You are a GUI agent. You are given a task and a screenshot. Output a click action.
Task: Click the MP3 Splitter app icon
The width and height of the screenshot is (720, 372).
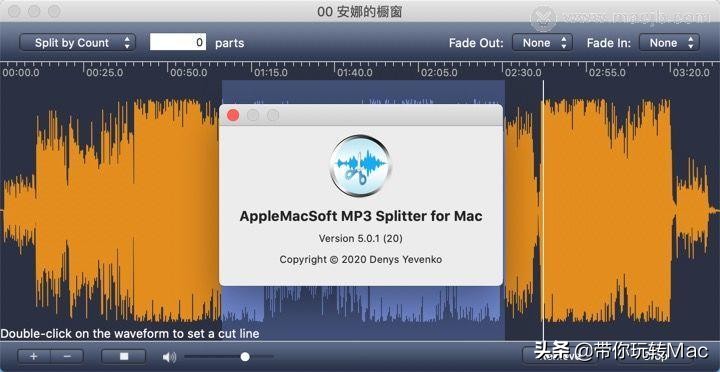(x=360, y=166)
